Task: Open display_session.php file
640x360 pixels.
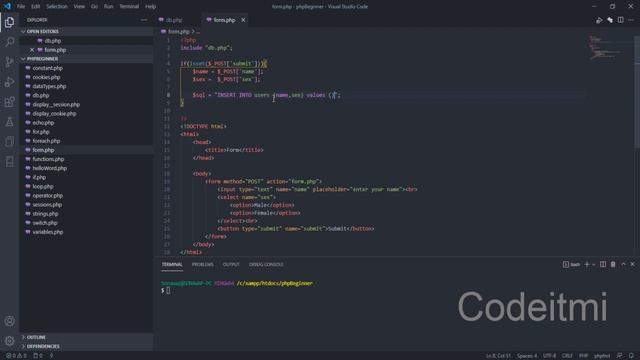Action: [x=56, y=104]
